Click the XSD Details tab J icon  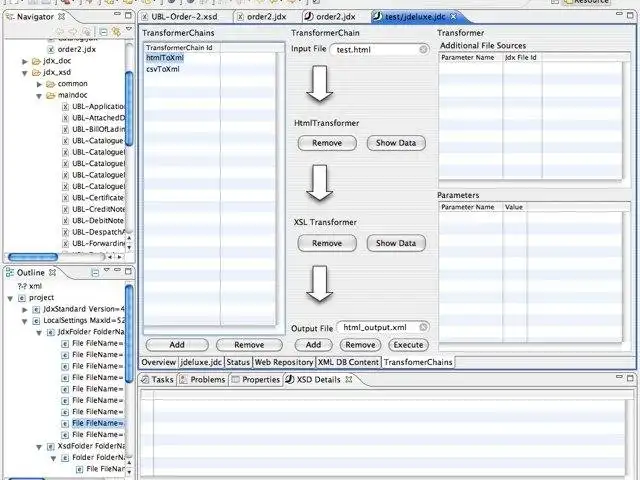[289, 379]
